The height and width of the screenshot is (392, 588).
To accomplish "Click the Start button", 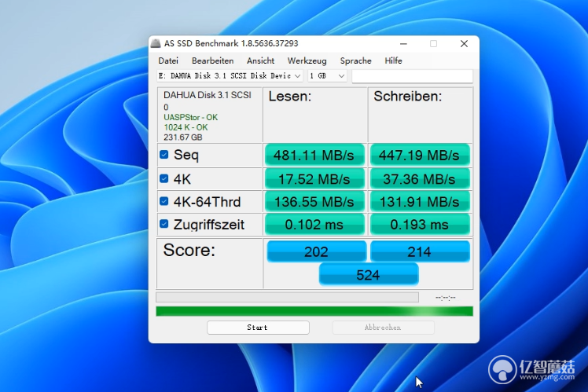I will [x=258, y=327].
